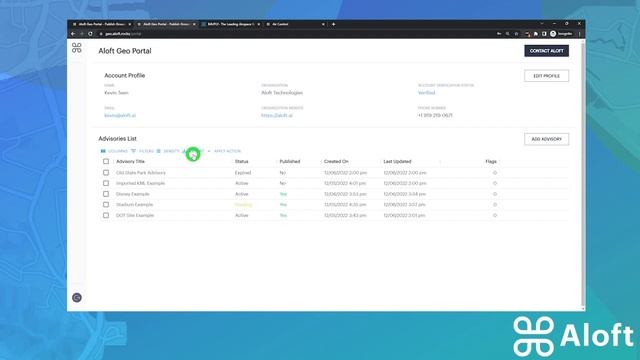Open the DOT Site Example advisory
This screenshot has width=640, height=360.
click(x=135, y=215)
